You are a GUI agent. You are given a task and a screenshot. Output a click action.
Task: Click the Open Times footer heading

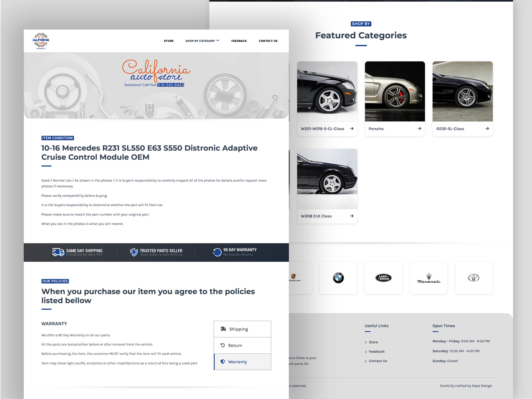444,326
